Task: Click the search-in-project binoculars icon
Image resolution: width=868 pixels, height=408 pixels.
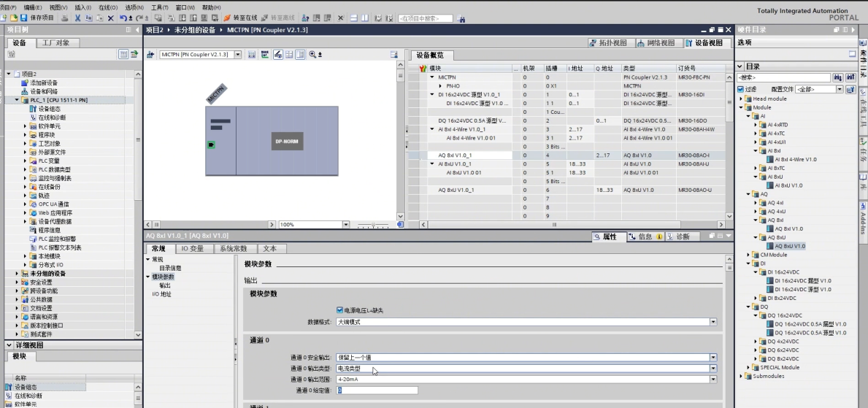Action: pyautogui.click(x=461, y=19)
